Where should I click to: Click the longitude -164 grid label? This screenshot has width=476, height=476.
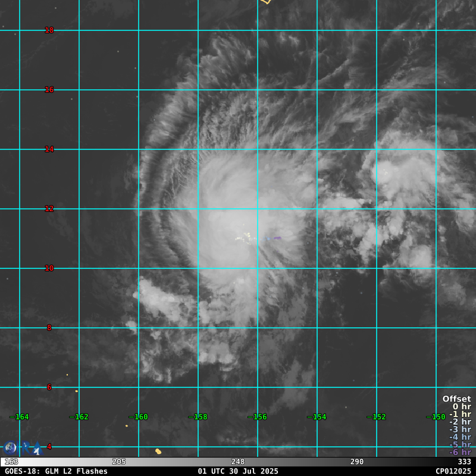pyautogui.click(x=20, y=417)
